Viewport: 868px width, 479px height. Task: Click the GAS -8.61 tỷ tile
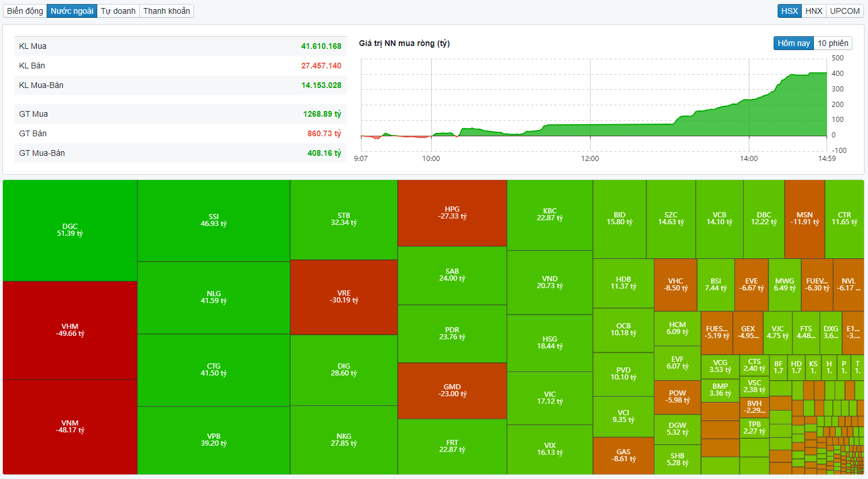623,455
